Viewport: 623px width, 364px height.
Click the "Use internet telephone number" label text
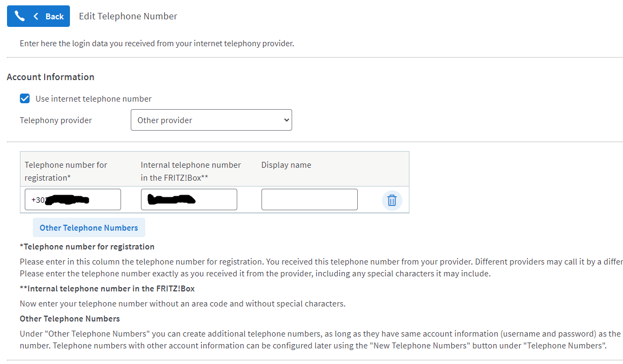coord(94,99)
